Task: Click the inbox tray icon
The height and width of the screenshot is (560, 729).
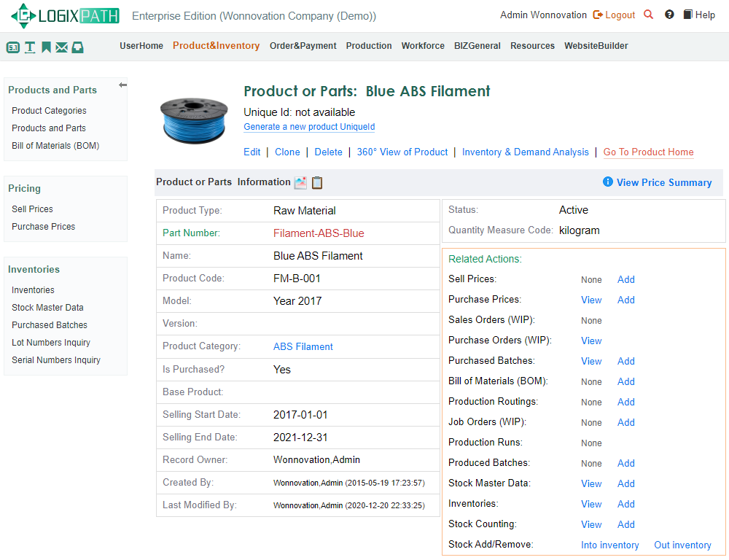Action: tap(78, 46)
